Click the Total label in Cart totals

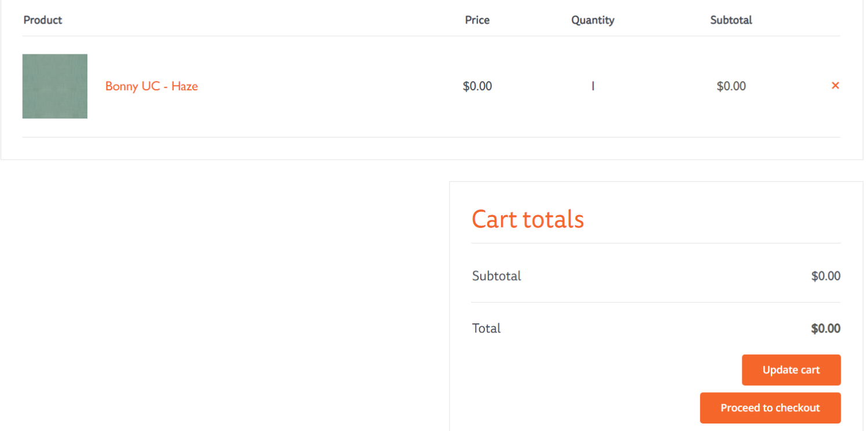tap(487, 328)
